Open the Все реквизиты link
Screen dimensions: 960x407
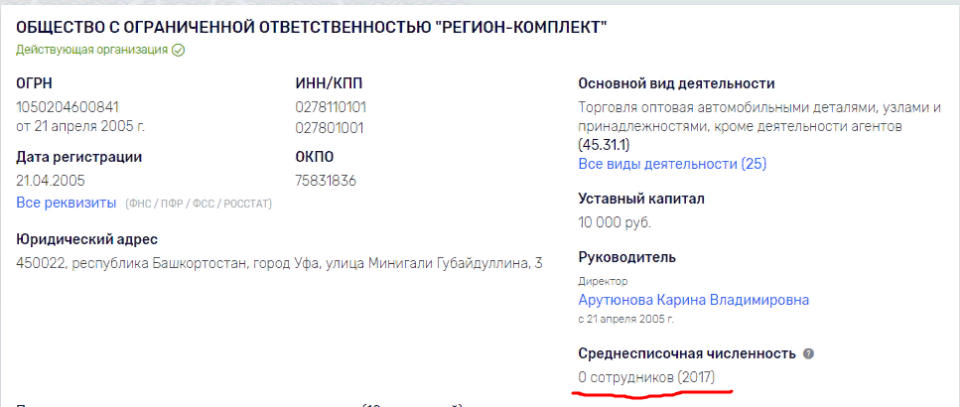click(66, 203)
